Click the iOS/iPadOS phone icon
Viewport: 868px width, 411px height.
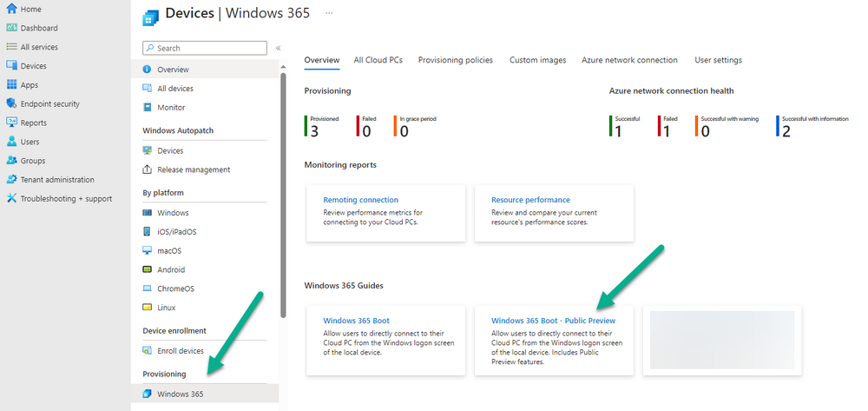148,231
